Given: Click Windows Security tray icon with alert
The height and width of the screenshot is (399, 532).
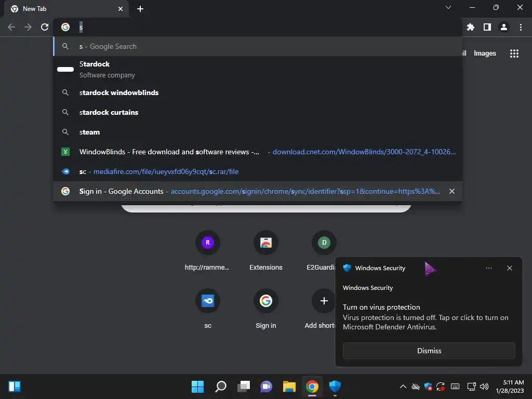Looking at the screenshot, I should point(428,387).
